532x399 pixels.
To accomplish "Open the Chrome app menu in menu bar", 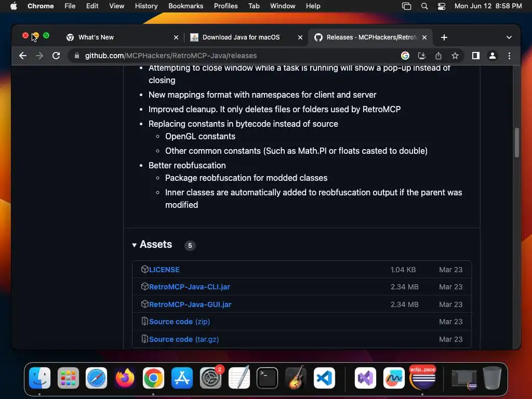I will 41,6.
